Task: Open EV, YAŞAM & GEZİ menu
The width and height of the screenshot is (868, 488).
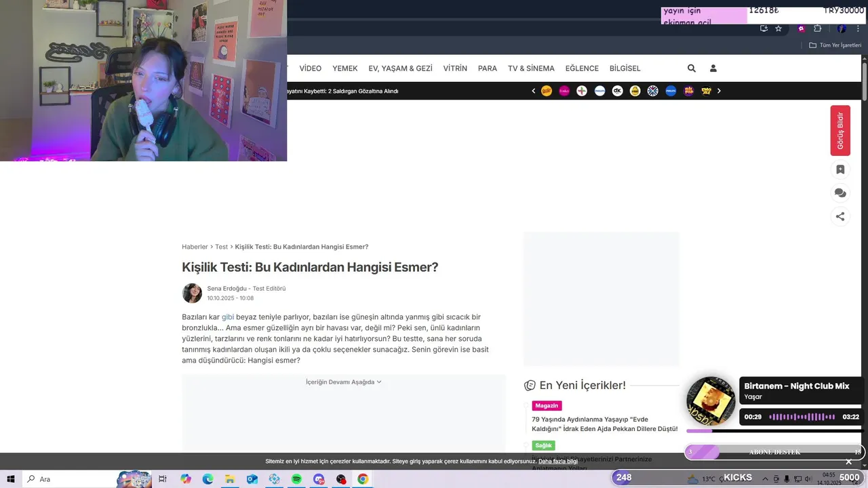Action: point(400,68)
